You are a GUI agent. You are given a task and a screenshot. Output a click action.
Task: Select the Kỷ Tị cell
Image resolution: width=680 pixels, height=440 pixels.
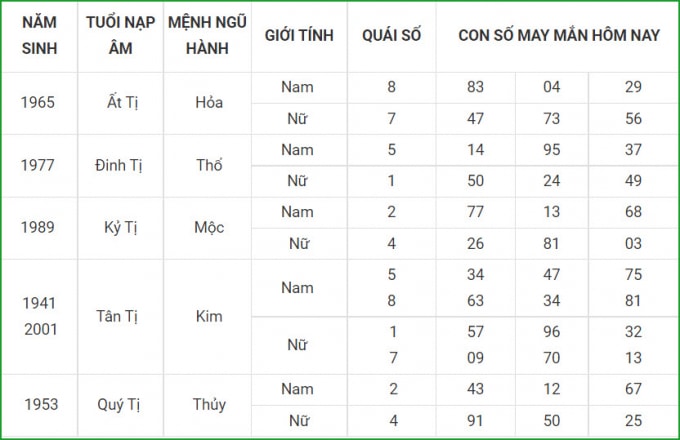click(x=121, y=228)
